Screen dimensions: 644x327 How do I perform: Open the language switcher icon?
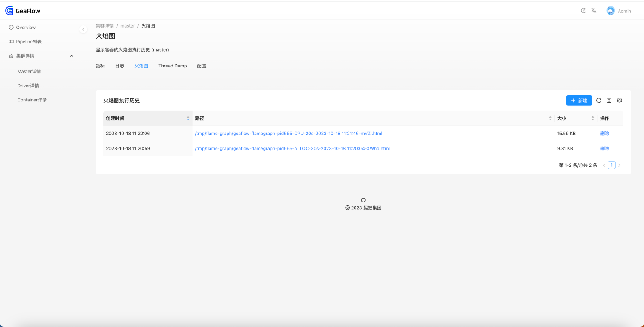coord(593,10)
